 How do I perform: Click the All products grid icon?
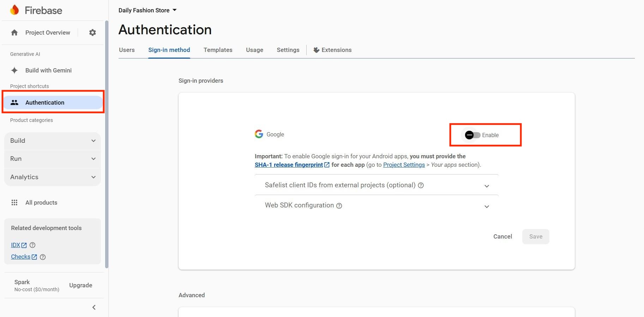click(14, 202)
